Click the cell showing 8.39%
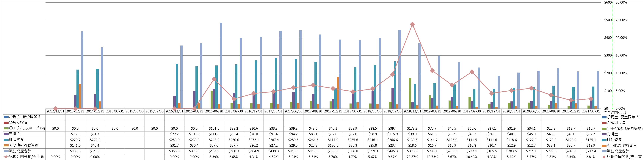Viewport: 644px width, 160px height. click(214, 157)
